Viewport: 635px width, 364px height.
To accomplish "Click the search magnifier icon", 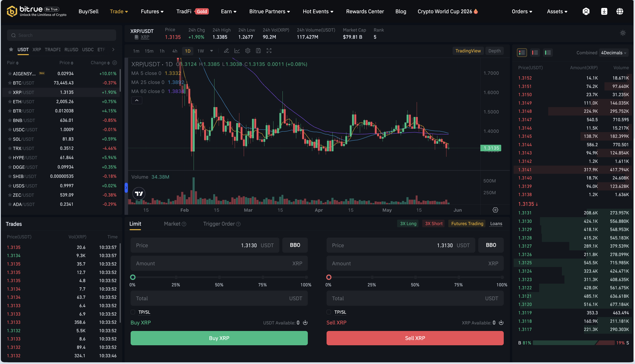I will point(13,36).
